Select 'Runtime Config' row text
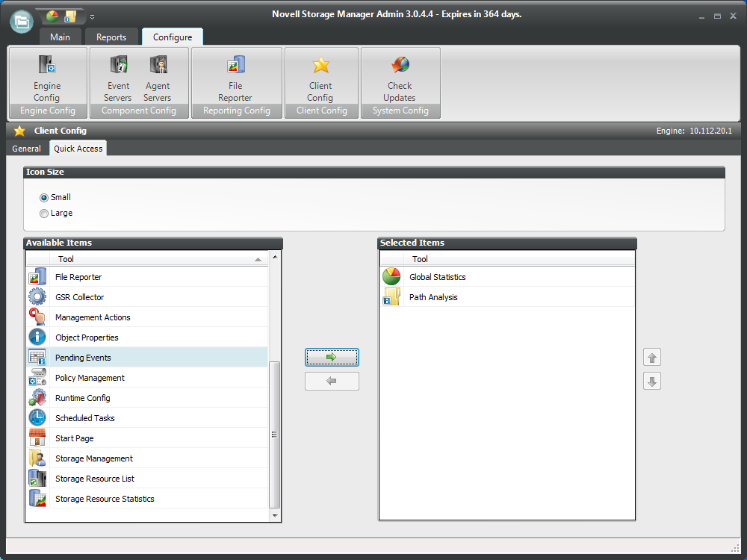 [x=82, y=398]
